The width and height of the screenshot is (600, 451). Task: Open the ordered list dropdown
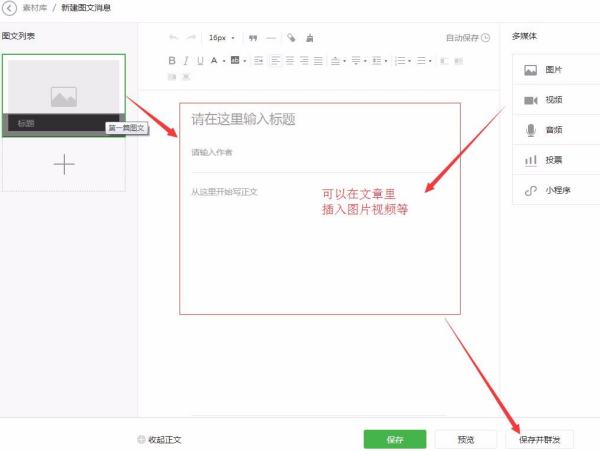(403, 60)
